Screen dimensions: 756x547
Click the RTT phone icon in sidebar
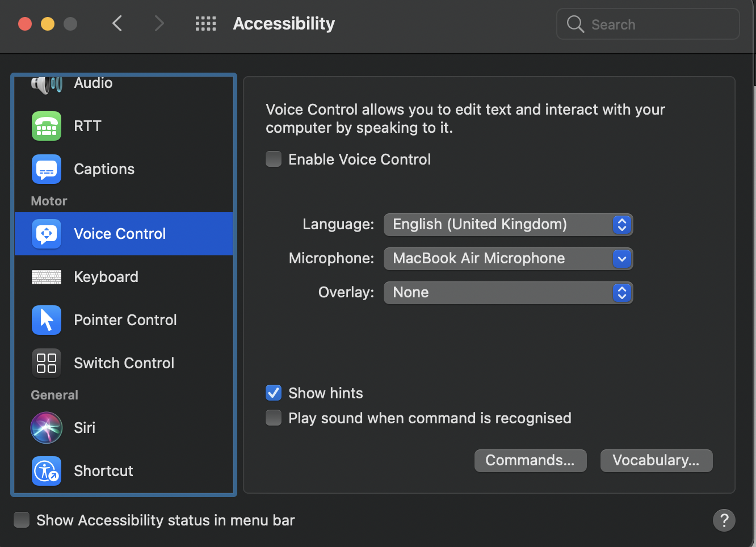47,126
